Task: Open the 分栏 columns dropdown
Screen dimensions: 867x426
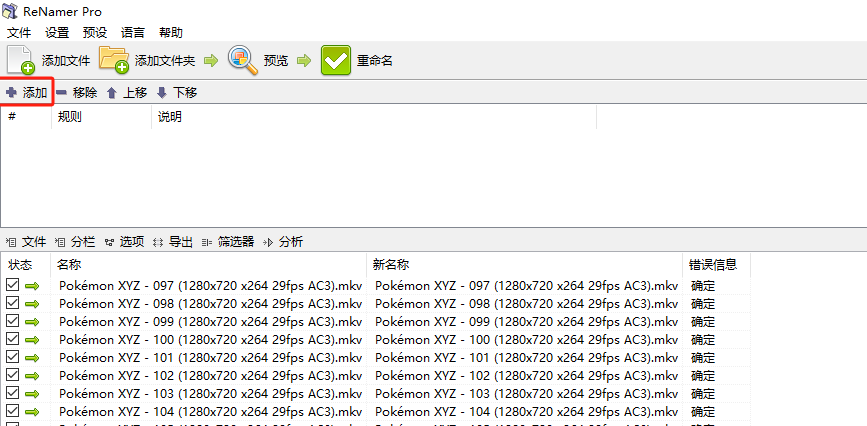Action: [75, 242]
